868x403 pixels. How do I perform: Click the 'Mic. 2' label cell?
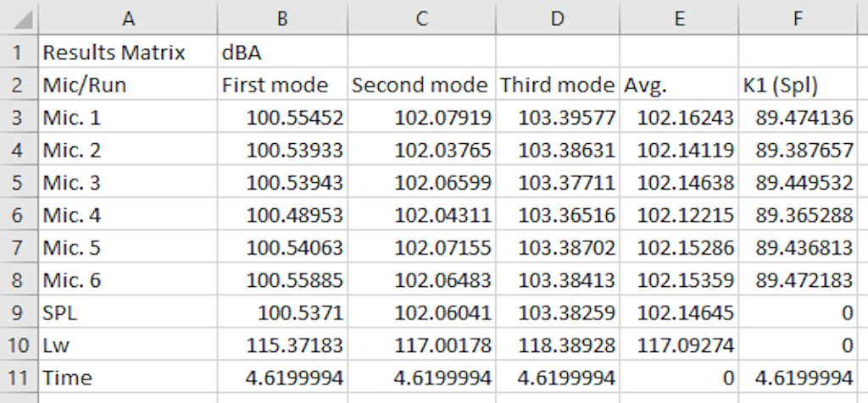128,151
